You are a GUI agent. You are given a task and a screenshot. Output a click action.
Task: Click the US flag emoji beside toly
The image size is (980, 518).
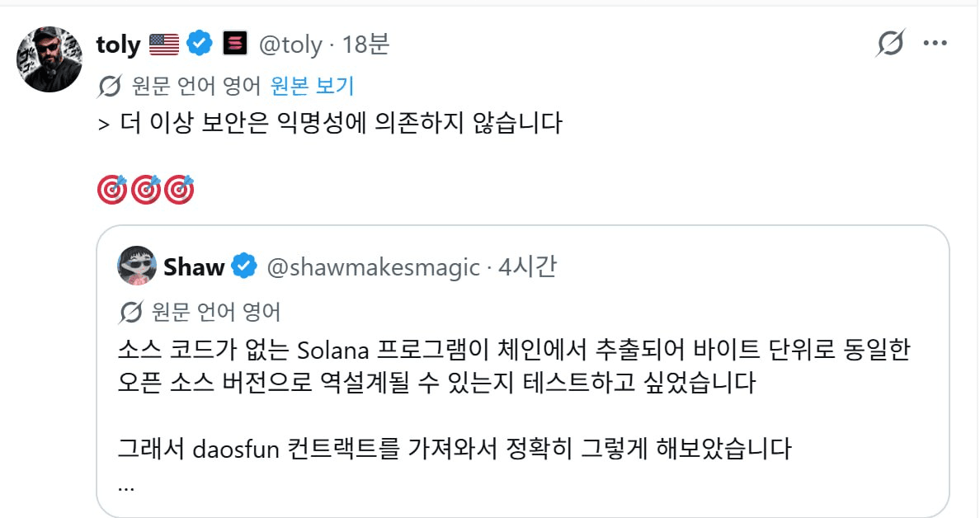tap(164, 45)
